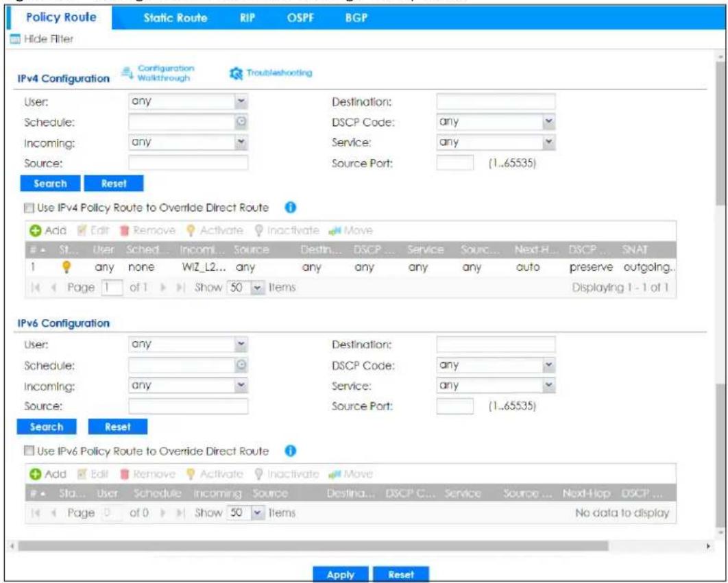Switch to the BGP tab
Screen dimensions: 728x583
coord(356,18)
